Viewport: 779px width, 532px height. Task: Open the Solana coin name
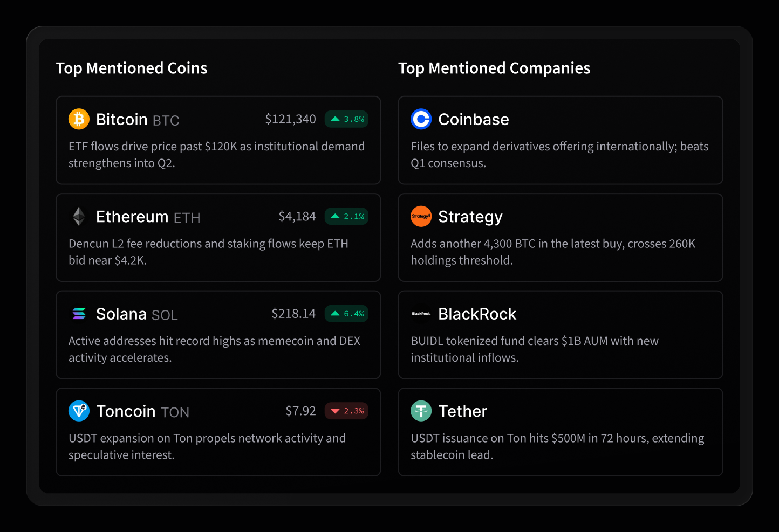(x=121, y=314)
